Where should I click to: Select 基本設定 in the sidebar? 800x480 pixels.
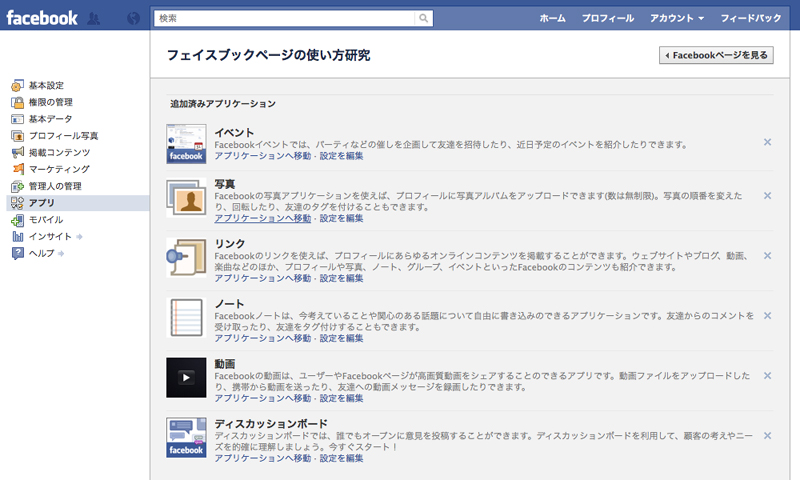click(x=46, y=85)
